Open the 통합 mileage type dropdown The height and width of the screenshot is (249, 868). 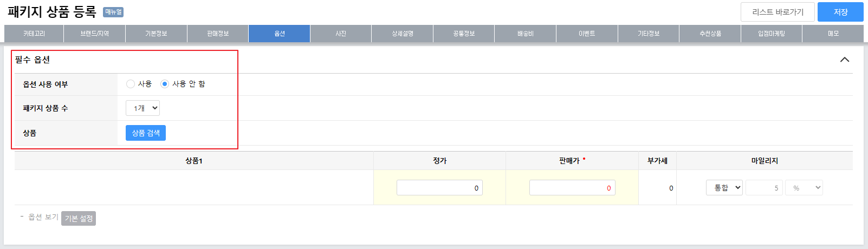(x=724, y=188)
